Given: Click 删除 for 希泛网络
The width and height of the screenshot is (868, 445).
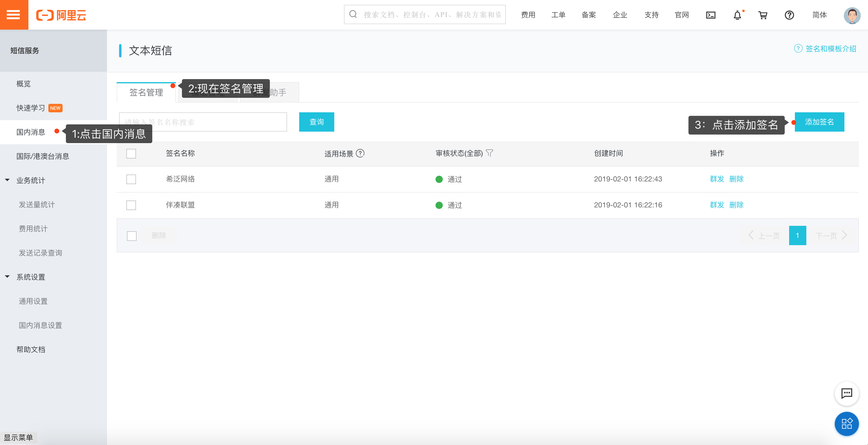Looking at the screenshot, I should 736,179.
